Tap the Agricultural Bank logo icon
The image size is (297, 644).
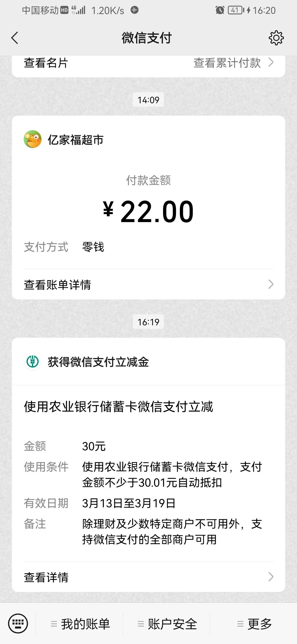pyautogui.click(x=32, y=362)
